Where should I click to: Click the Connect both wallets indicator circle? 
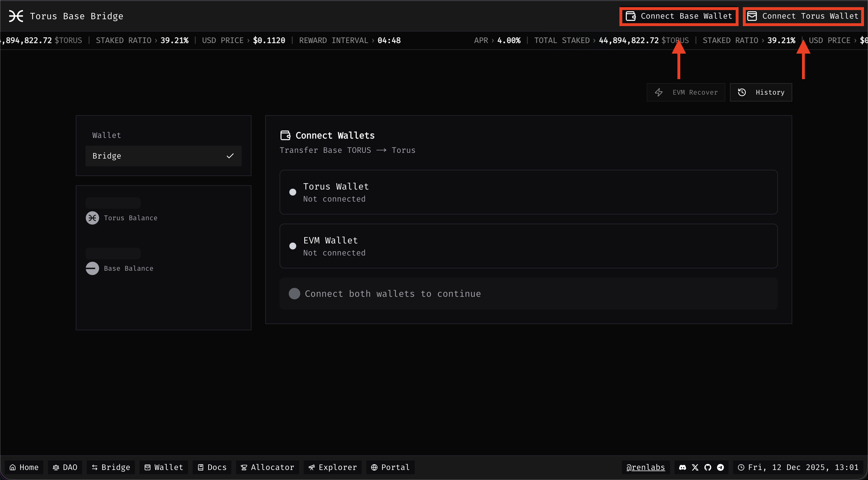coord(294,294)
